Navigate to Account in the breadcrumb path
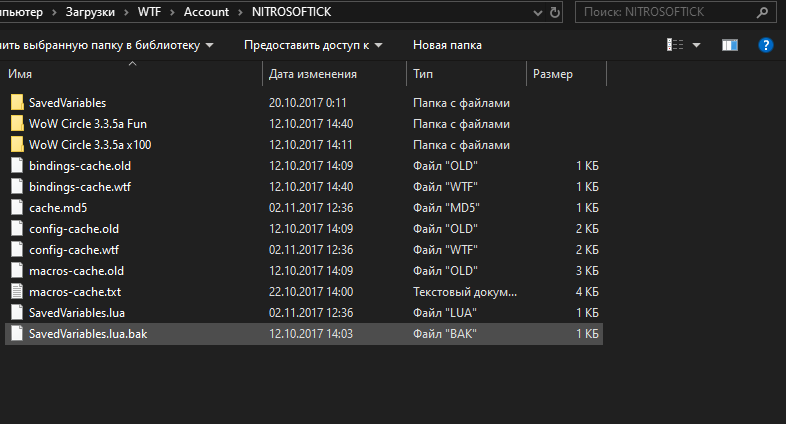786x424 pixels. tap(205, 12)
